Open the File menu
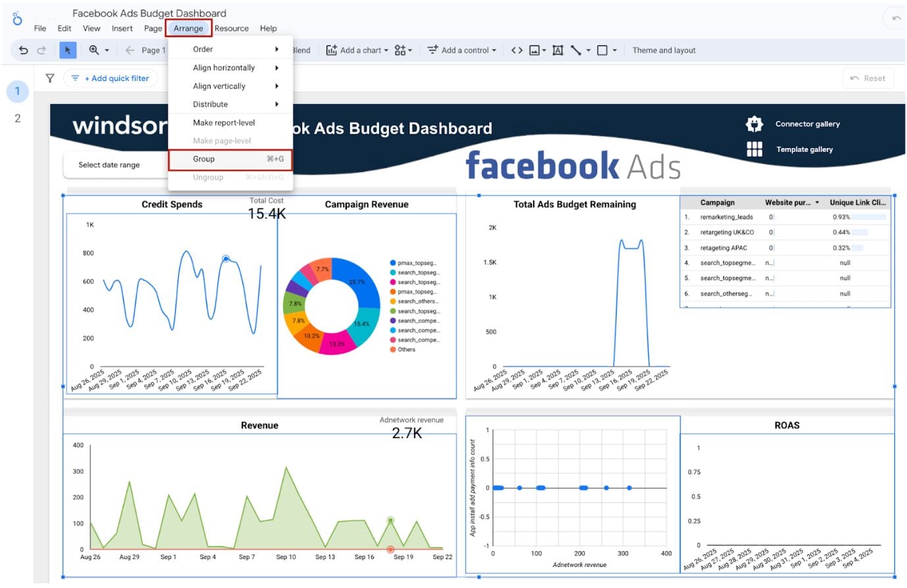The image size is (907, 588). click(40, 28)
